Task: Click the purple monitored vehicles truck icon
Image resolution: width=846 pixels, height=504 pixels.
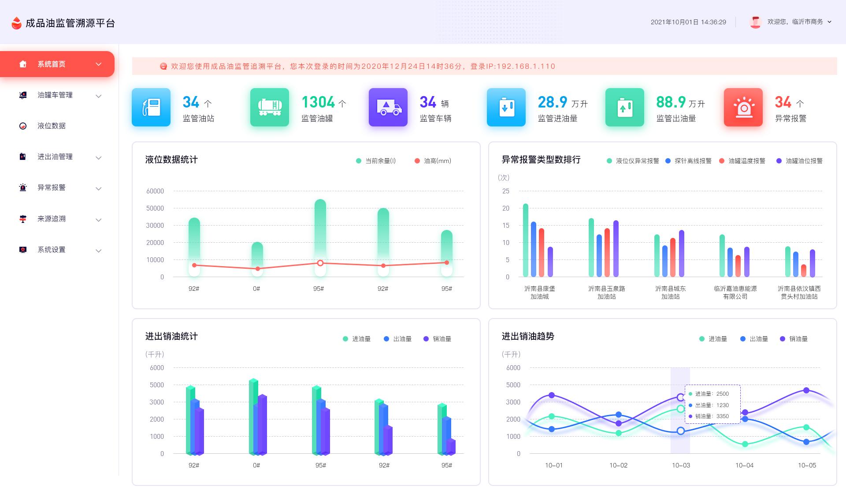Action: point(388,107)
